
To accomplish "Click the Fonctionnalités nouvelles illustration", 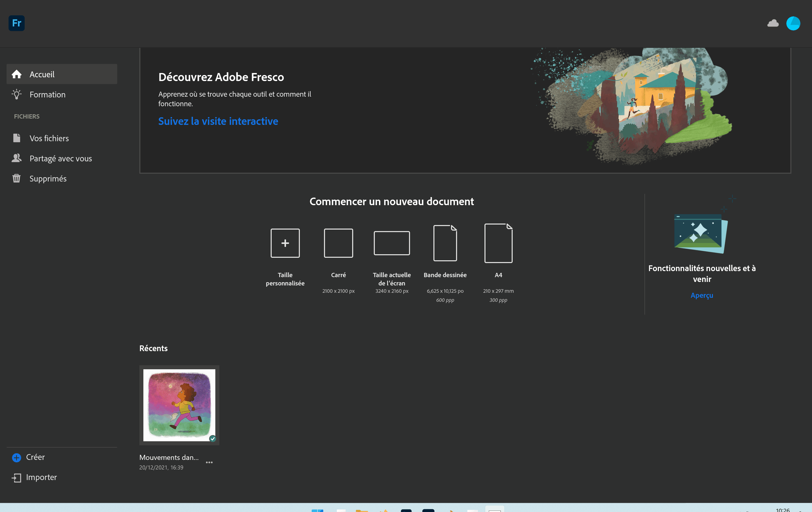I will tap(701, 233).
